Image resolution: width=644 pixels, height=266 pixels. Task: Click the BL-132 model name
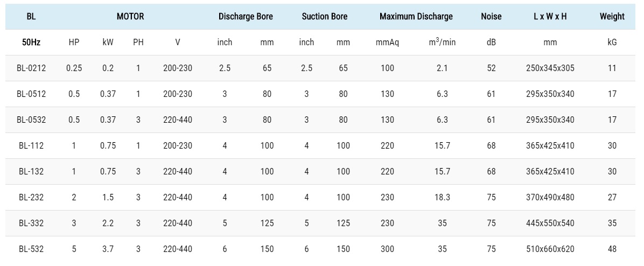pyautogui.click(x=31, y=172)
